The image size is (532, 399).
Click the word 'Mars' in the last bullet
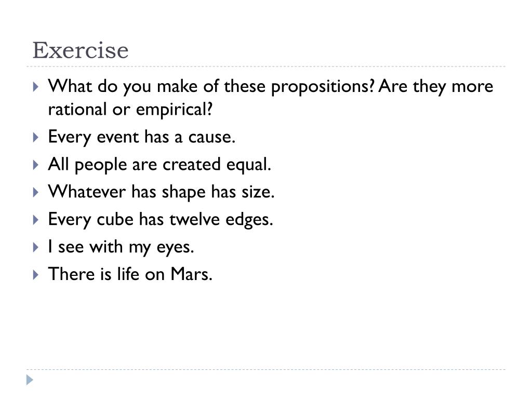[x=191, y=274]
